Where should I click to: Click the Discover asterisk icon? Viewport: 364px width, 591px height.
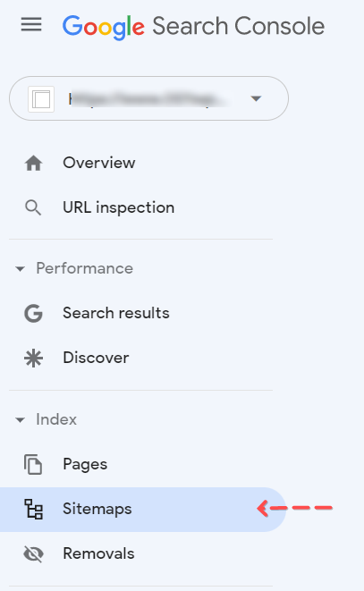[34, 358]
